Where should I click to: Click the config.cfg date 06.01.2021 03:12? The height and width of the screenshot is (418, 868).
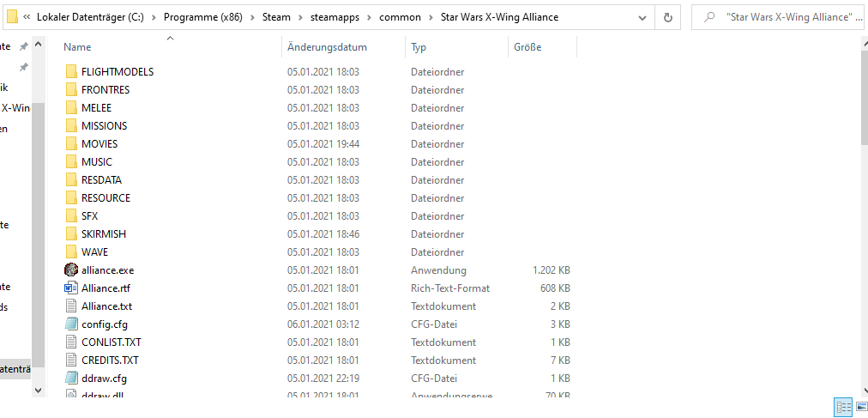coord(323,324)
